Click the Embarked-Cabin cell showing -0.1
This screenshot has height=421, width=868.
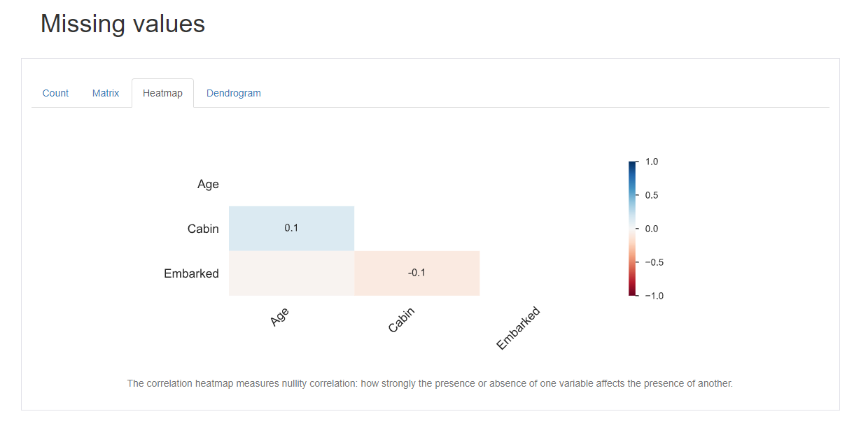pyautogui.click(x=416, y=273)
